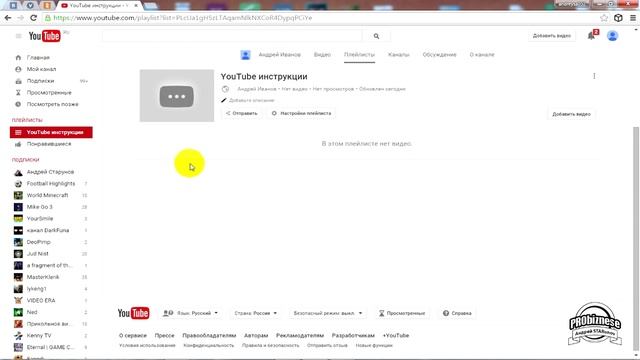The height and width of the screenshot is (360, 640).
Task: Reload the page with the refresh icon
Action: click(x=33, y=18)
